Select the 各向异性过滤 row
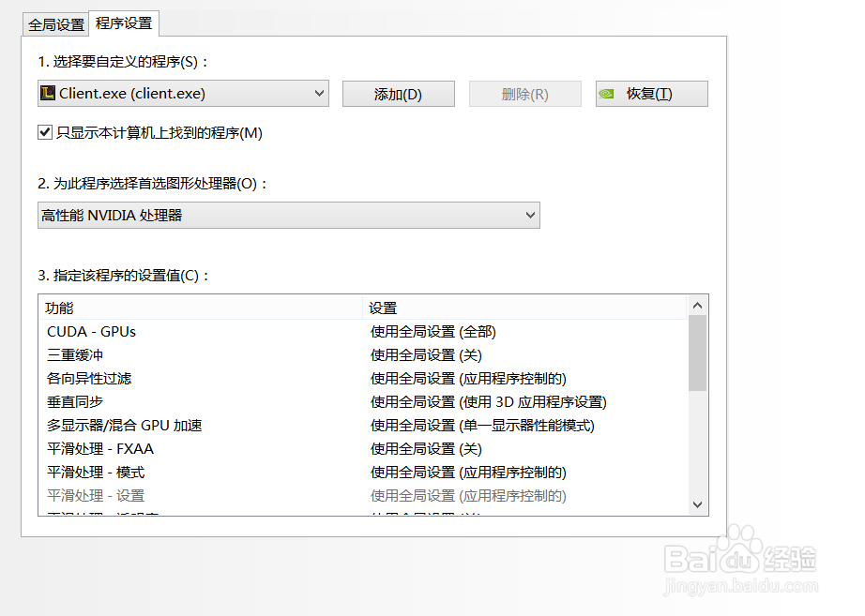 tap(363, 378)
